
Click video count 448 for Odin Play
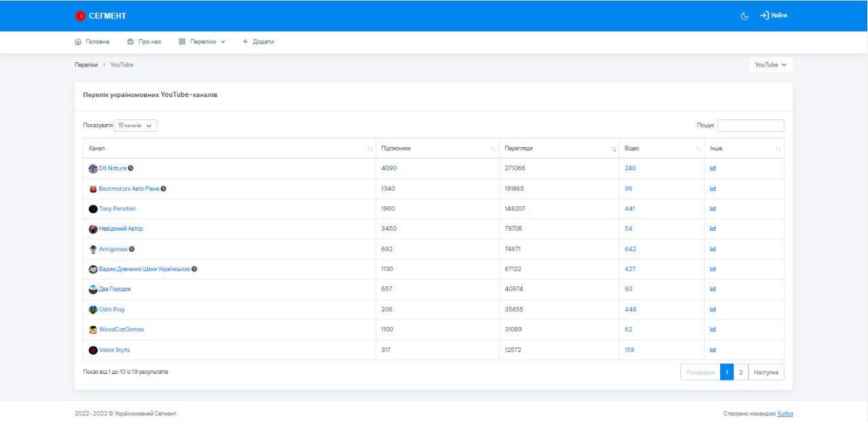pyautogui.click(x=631, y=309)
